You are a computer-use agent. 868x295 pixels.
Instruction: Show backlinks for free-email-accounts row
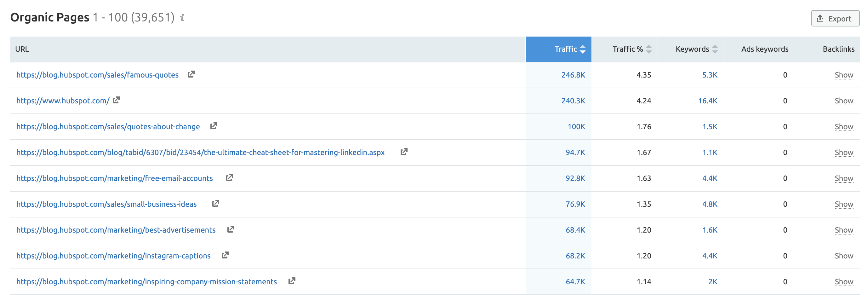[844, 178]
